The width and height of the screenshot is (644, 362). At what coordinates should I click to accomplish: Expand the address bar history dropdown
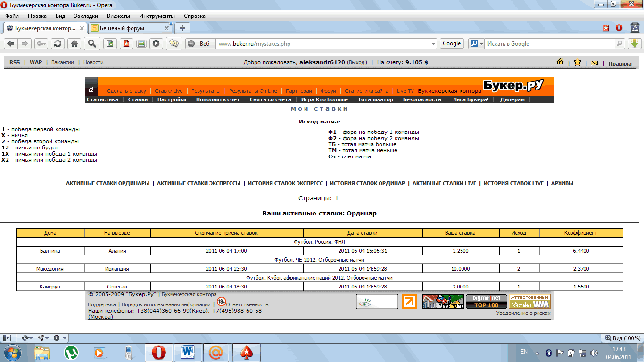434,44
